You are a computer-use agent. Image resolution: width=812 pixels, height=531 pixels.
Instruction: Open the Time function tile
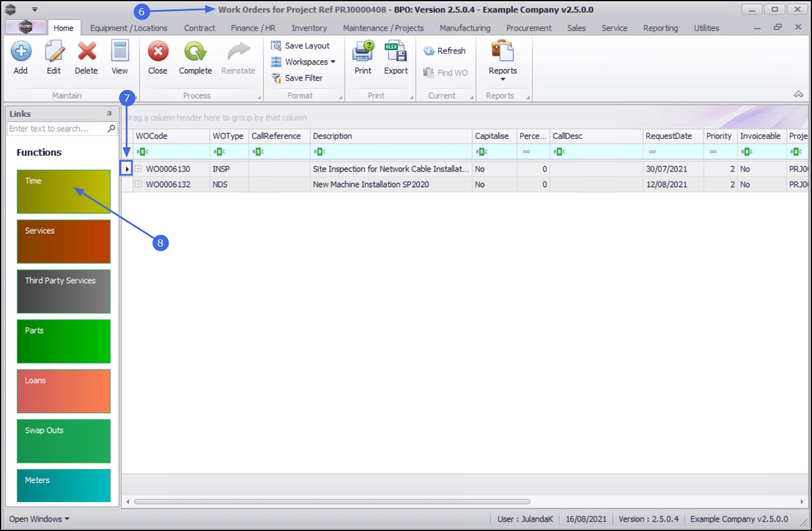[x=64, y=192]
